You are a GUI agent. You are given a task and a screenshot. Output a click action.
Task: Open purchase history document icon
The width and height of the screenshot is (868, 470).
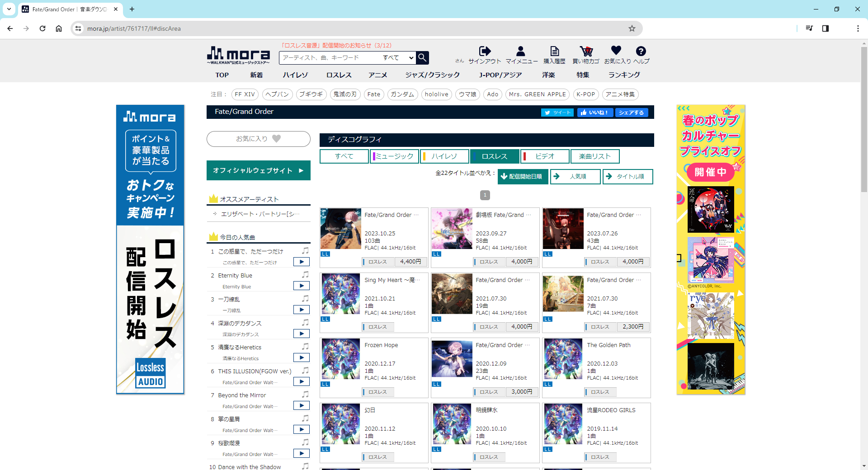(x=554, y=52)
